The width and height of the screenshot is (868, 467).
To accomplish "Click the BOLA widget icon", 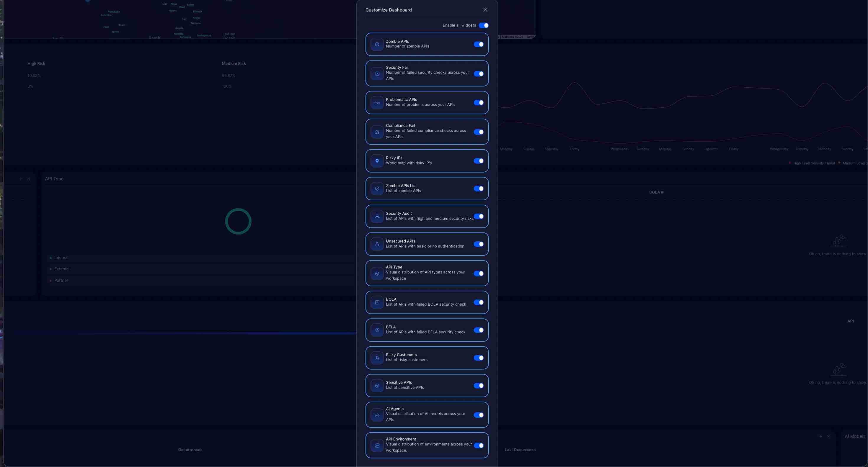I will click(376, 302).
